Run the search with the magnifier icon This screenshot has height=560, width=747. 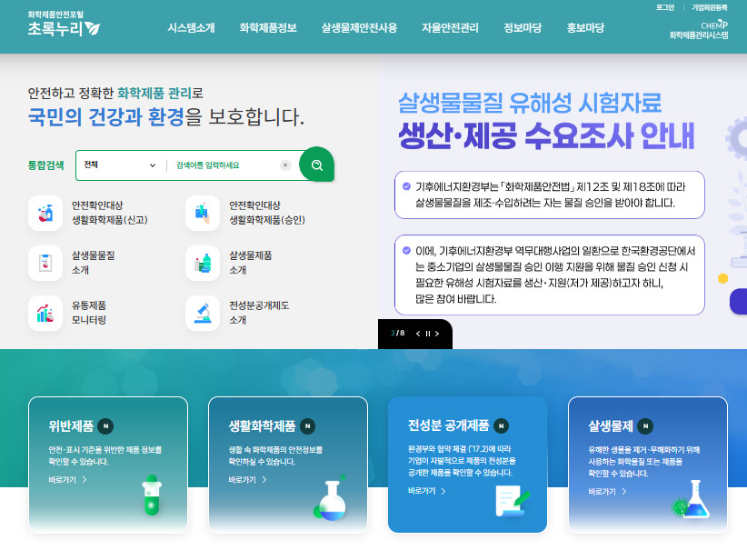click(317, 165)
